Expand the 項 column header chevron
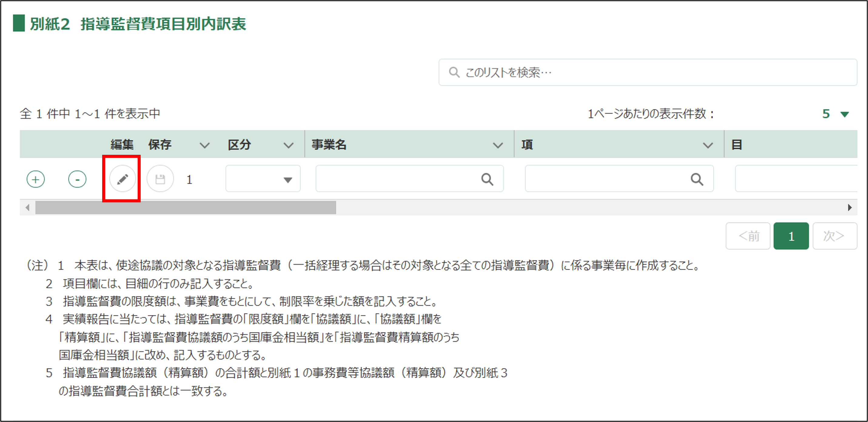 [708, 145]
